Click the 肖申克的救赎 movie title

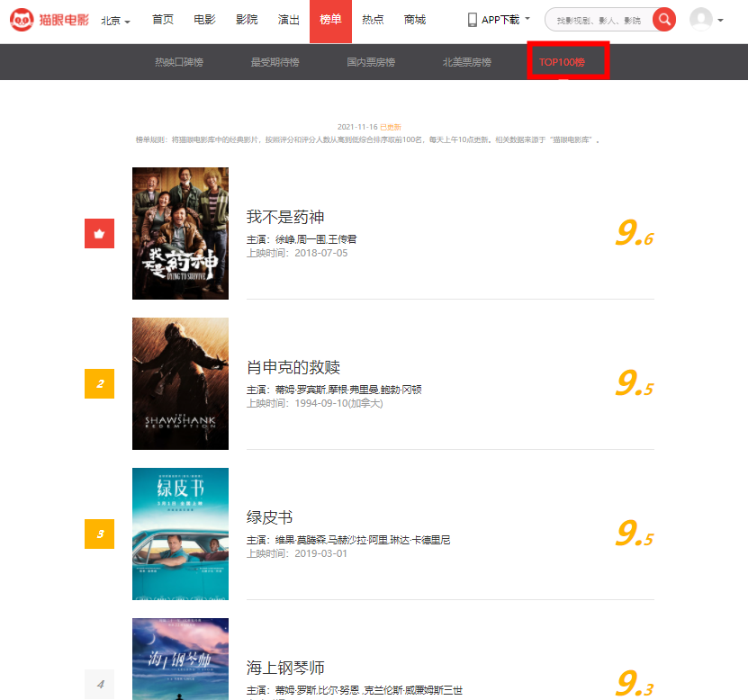point(293,367)
